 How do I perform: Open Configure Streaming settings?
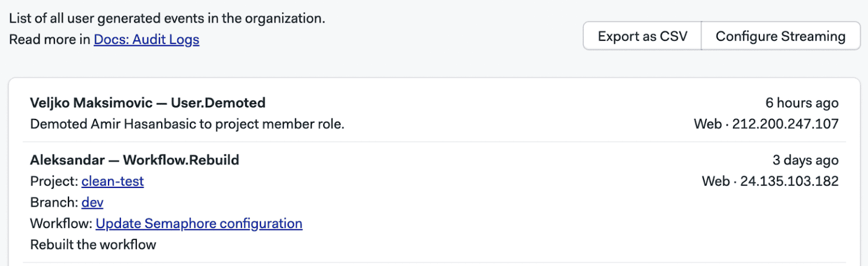click(780, 36)
